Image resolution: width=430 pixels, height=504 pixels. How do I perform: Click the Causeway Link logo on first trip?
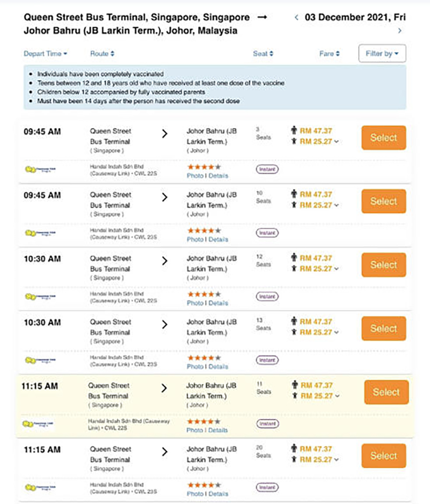(40, 169)
